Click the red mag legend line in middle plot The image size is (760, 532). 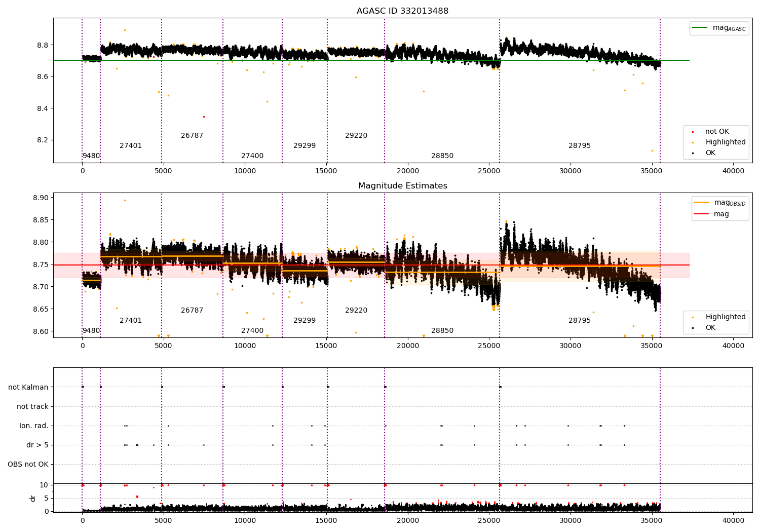click(x=701, y=214)
